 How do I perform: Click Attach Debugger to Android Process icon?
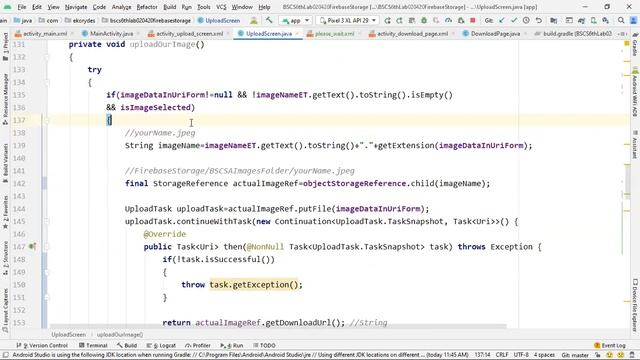point(460,20)
